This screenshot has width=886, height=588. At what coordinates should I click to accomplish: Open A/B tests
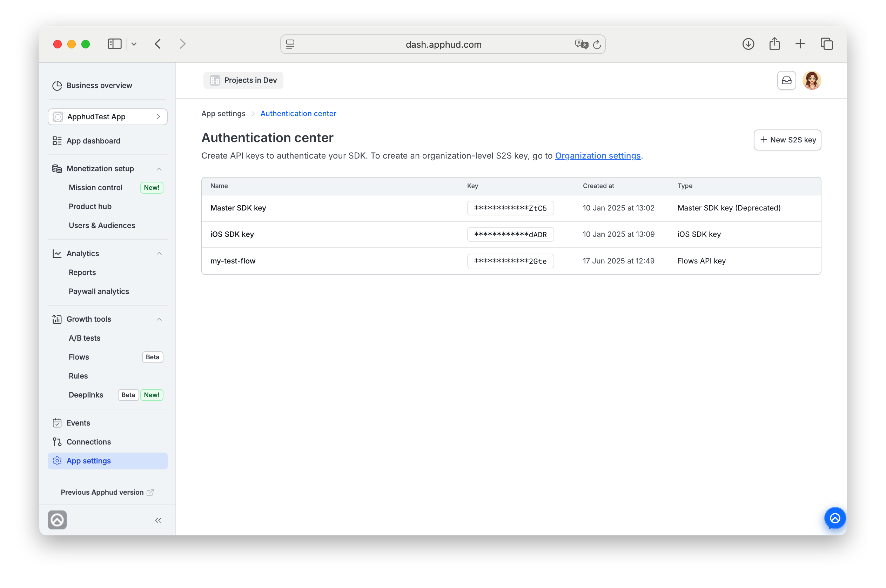point(85,338)
